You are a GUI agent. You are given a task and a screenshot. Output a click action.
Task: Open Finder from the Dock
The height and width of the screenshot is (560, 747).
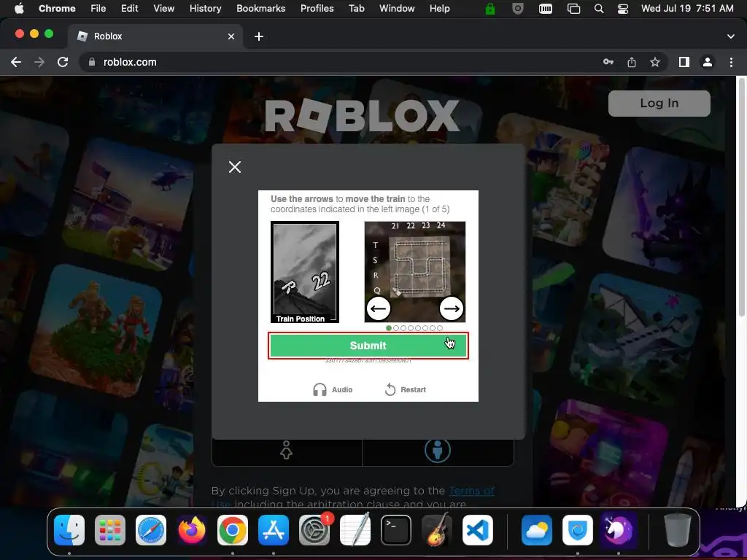coord(69,530)
